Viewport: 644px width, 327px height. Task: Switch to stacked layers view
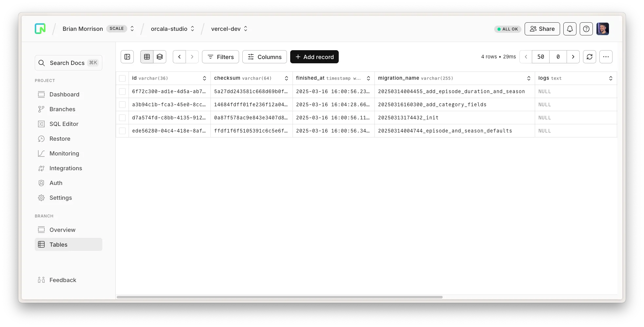coord(160,57)
